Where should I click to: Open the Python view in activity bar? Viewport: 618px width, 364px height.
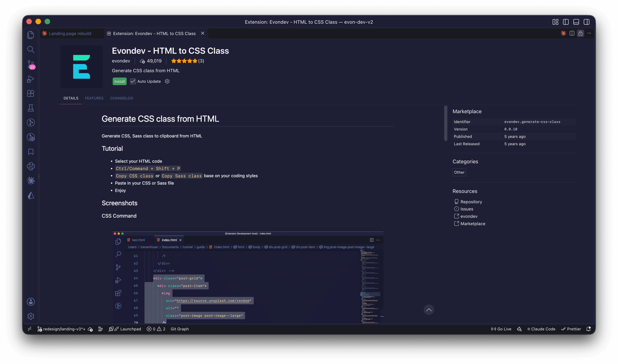pos(31,166)
